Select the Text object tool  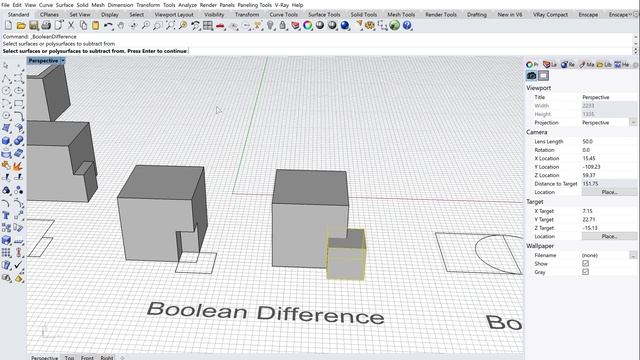6,216
